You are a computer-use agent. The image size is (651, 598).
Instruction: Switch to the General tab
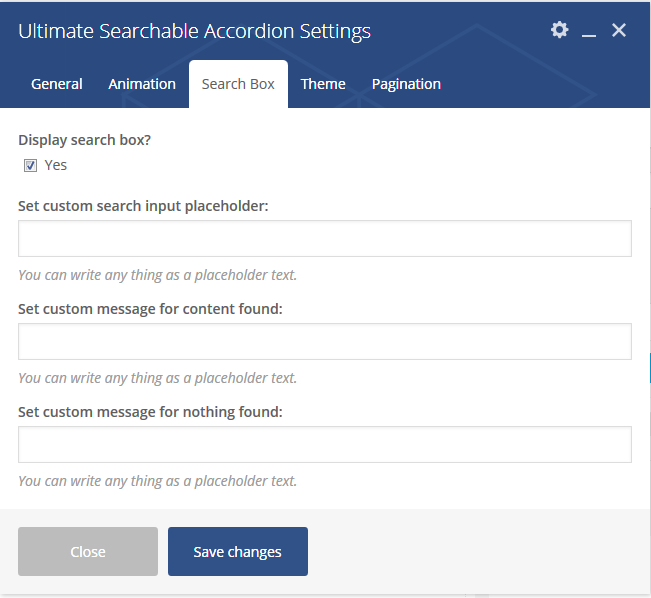click(x=57, y=84)
